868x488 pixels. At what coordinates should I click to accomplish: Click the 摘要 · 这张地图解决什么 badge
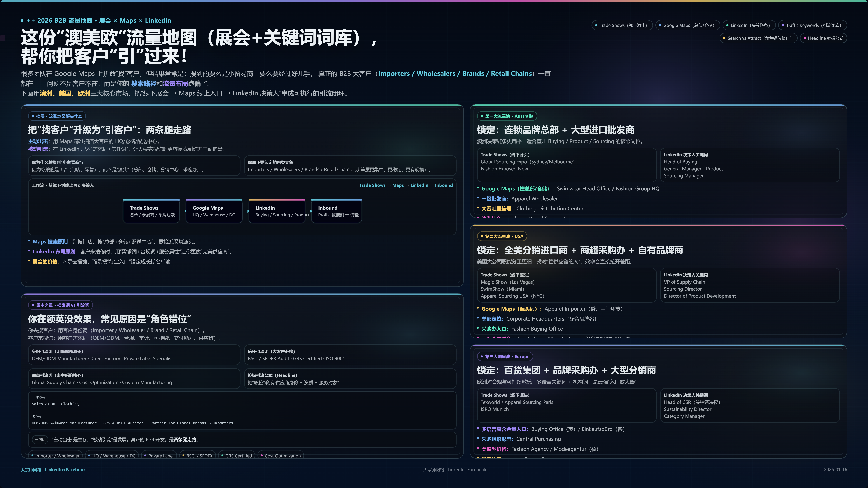point(57,116)
